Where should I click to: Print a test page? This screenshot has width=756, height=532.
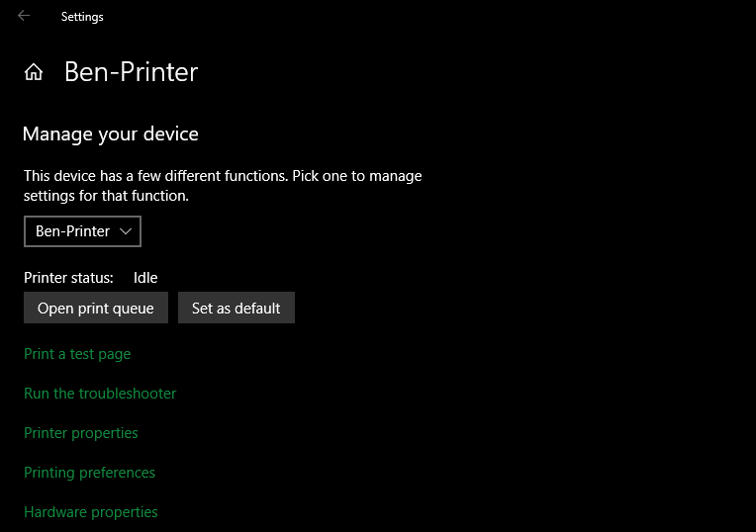pyautogui.click(x=77, y=354)
